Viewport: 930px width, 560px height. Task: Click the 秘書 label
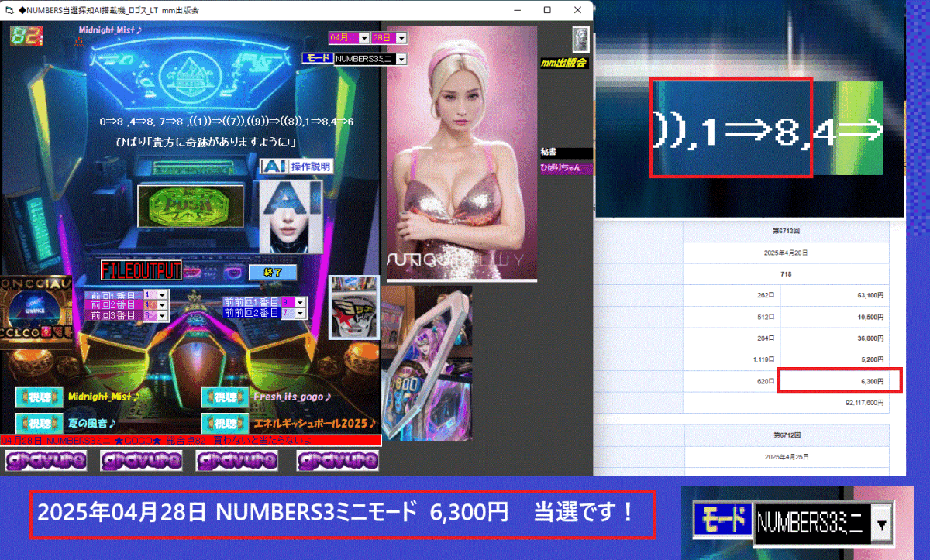coord(567,153)
